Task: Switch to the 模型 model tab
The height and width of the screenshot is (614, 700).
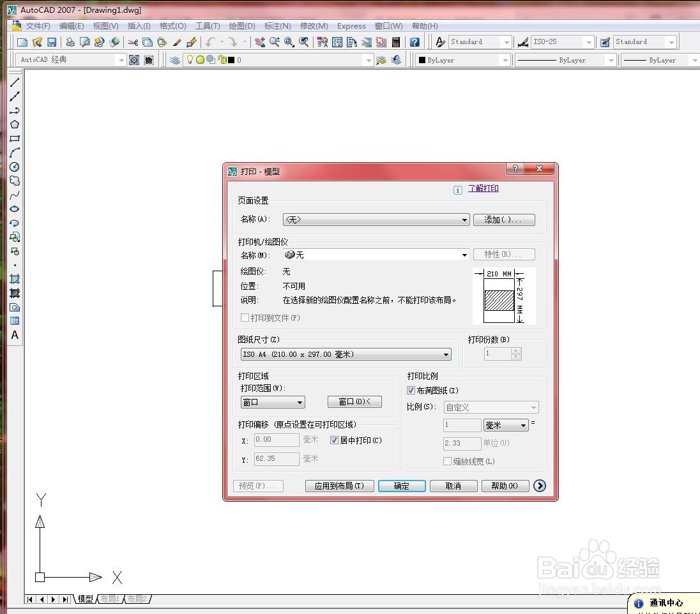Action: 86,599
